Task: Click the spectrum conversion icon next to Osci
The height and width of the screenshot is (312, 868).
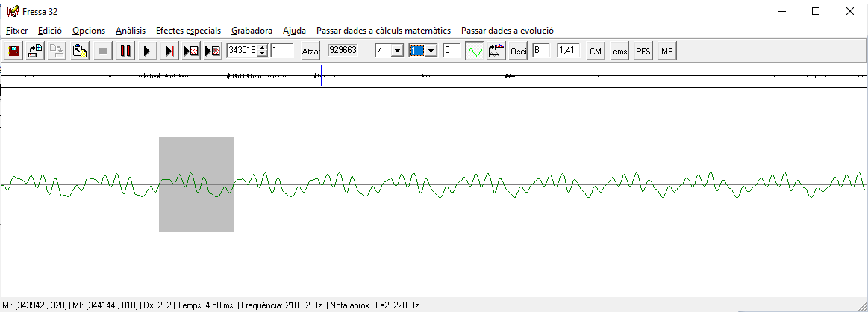Action: tap(496, 51)
